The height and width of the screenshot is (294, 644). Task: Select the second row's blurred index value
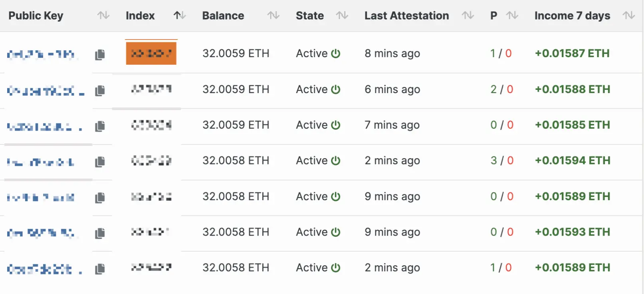pos(151,89)
